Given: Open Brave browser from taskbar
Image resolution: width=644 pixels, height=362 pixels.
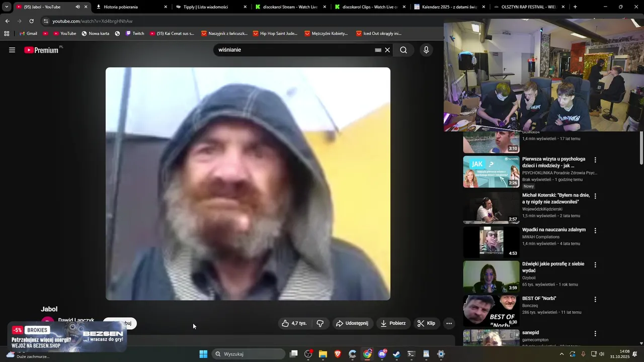Looking at the screenshot, I should [338, 354].
